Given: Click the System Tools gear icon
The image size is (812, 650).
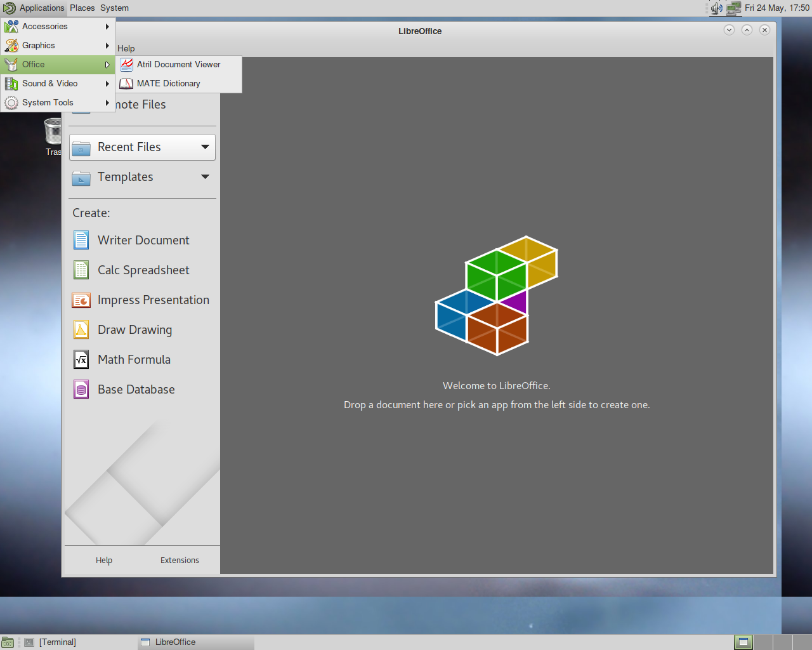Looking at the screenshot, I should [x=11, y=102].
